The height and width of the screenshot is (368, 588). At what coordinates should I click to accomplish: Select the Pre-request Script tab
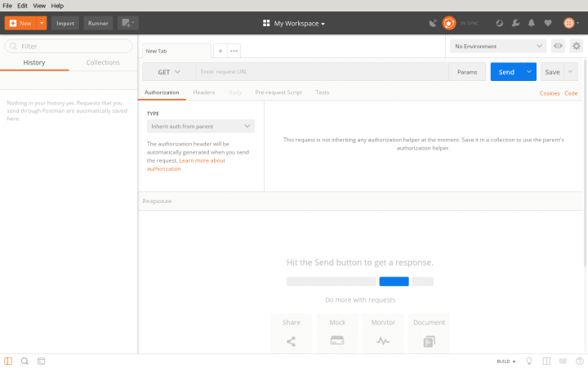coord(278,92)
